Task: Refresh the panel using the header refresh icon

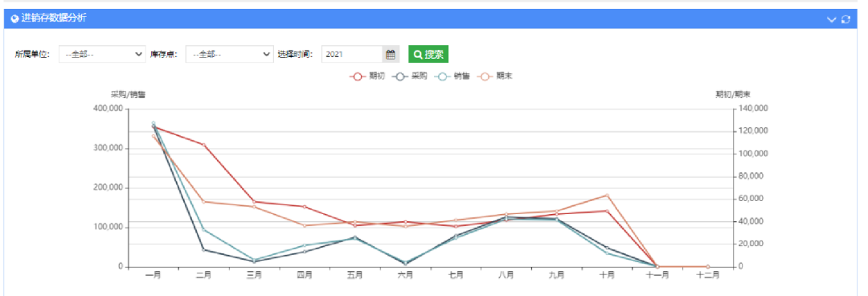Action: (x=845, y=18)
